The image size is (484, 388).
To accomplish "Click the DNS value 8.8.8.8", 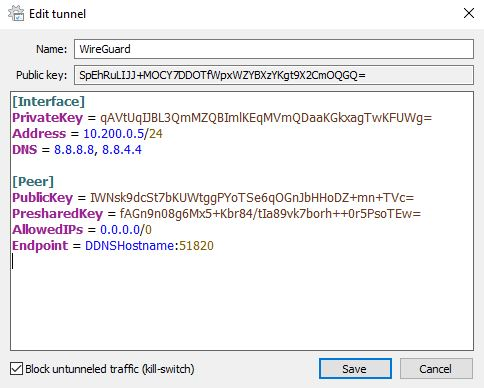I will (x=74, y=150).
